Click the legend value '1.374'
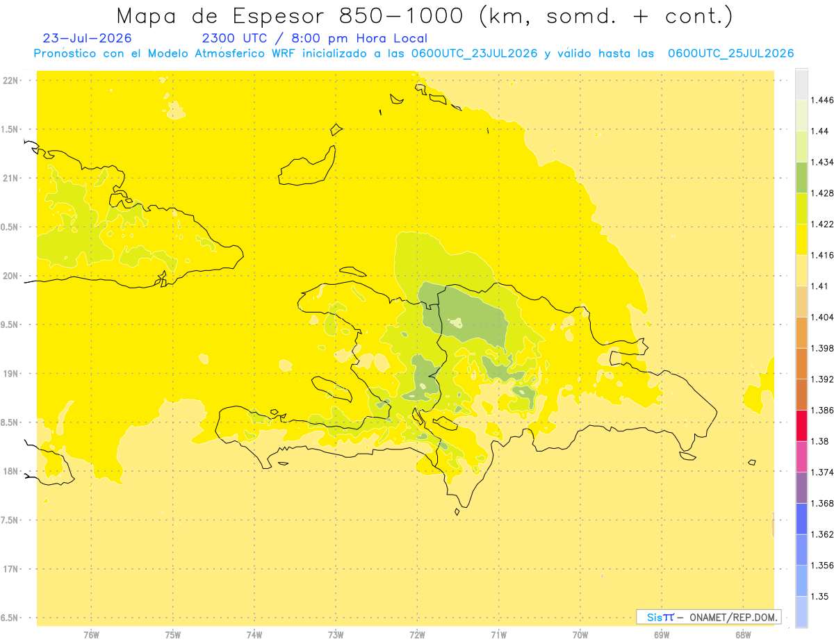The width and height of the screenshot is (834, 644). 822,472
